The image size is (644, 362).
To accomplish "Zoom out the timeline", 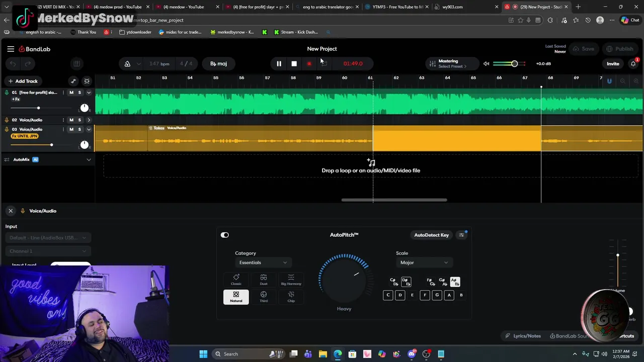I will point(623,81).
